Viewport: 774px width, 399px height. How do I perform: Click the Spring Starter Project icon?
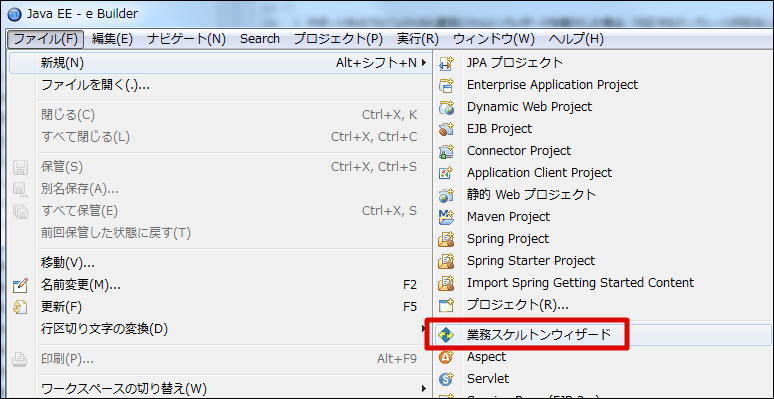point(446,261)
